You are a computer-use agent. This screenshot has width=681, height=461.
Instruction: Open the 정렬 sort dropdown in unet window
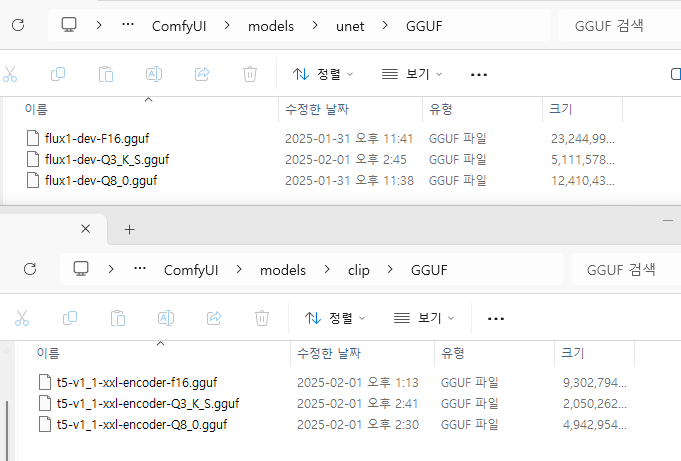point(323,74)
